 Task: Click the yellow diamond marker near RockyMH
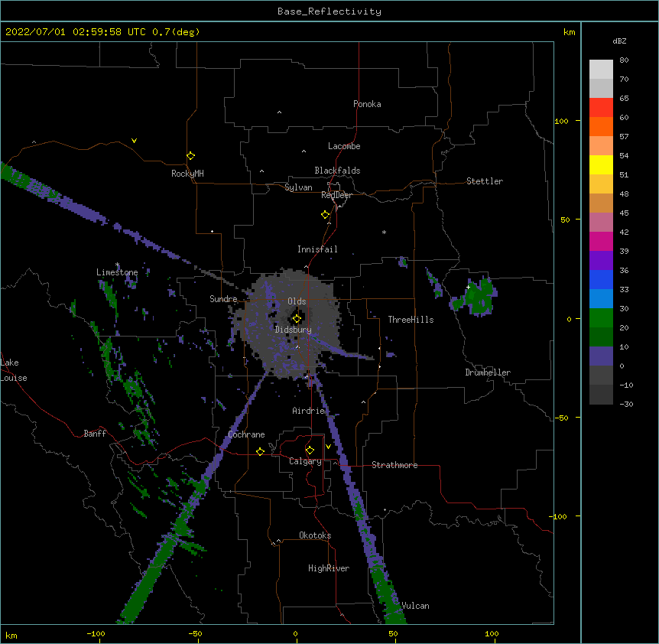click(x=191, y=156)
